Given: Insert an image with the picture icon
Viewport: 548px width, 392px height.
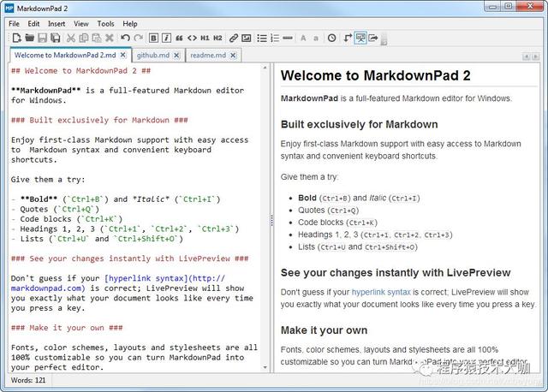Looking at the screenshot, I should tap(247, 38).
